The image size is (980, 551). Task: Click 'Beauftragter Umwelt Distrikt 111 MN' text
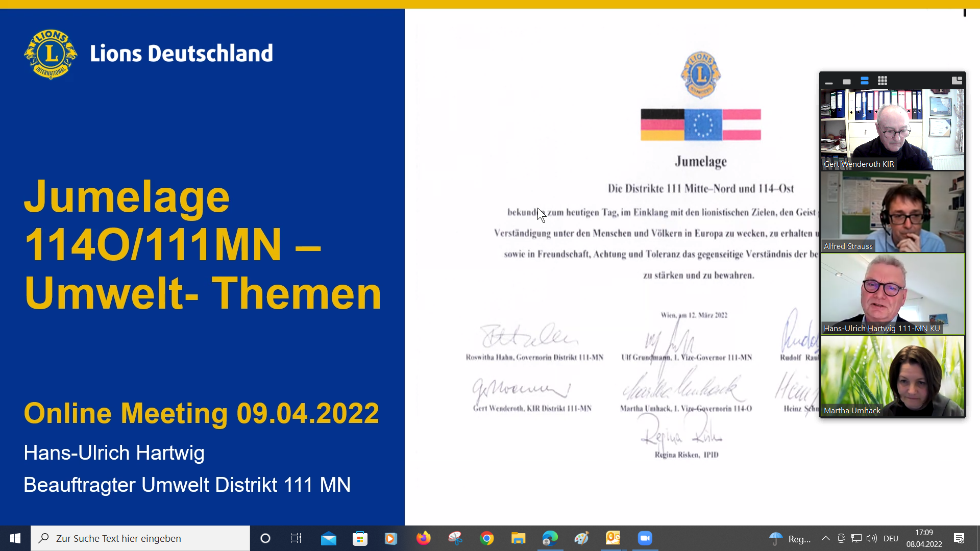(x=187, y=485)
